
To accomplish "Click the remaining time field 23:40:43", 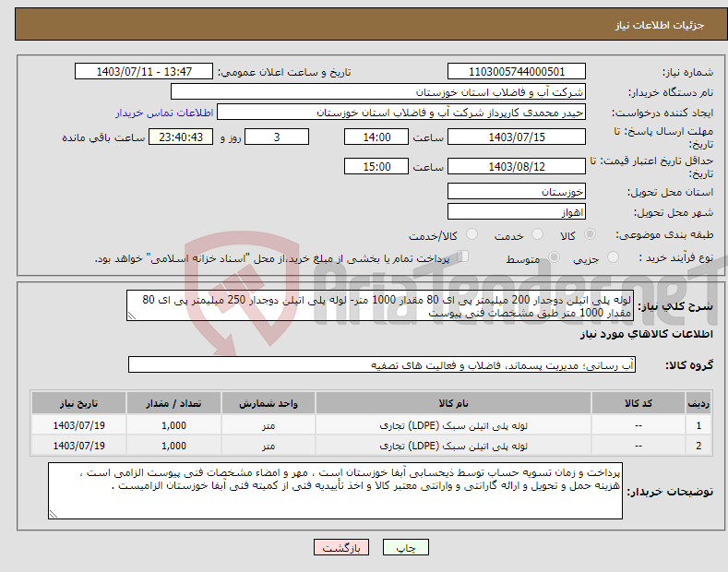I will click(x=181, y=137).
